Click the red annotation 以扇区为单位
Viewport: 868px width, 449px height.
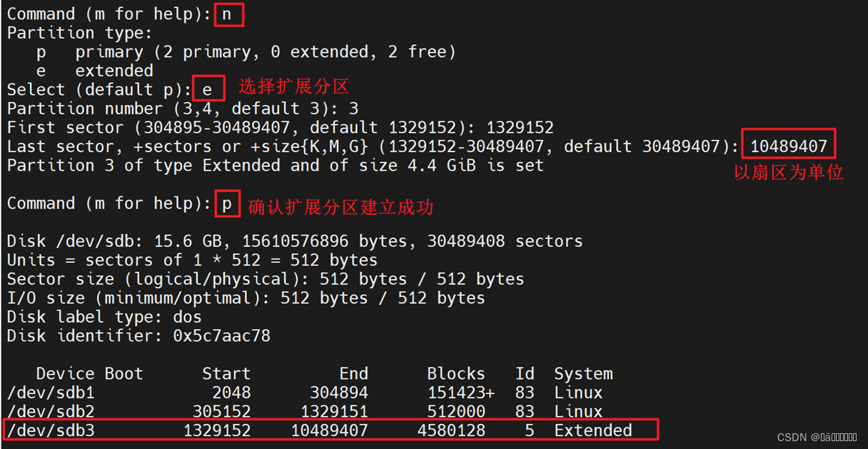tap(789, 172)
